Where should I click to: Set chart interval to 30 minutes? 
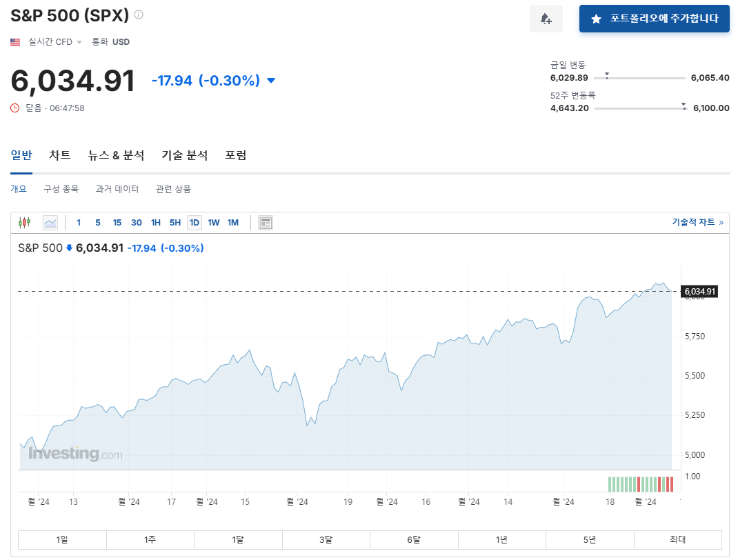[137, 223]
